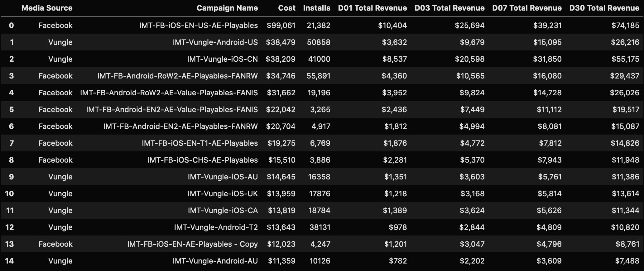Select campaign IMT-FB-iOS-EN-US-AE-Playables cell
The height and width of the screenshot is (271, 644).
pos(199,26)
